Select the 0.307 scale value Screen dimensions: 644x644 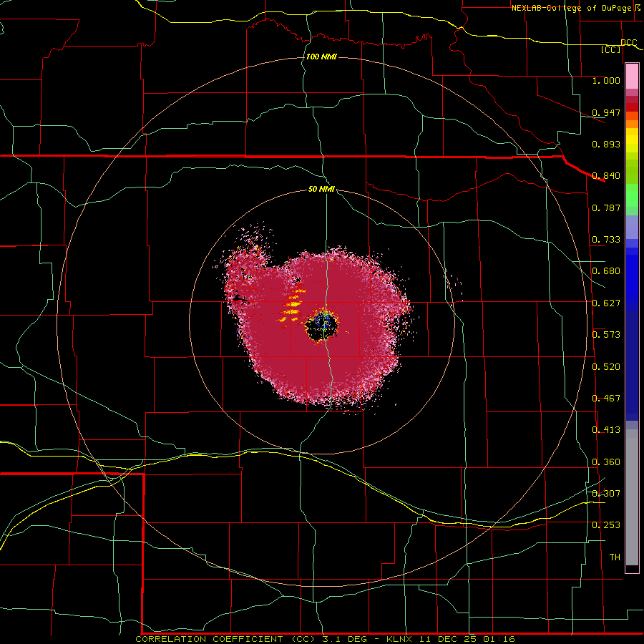(x=606, y=493)
